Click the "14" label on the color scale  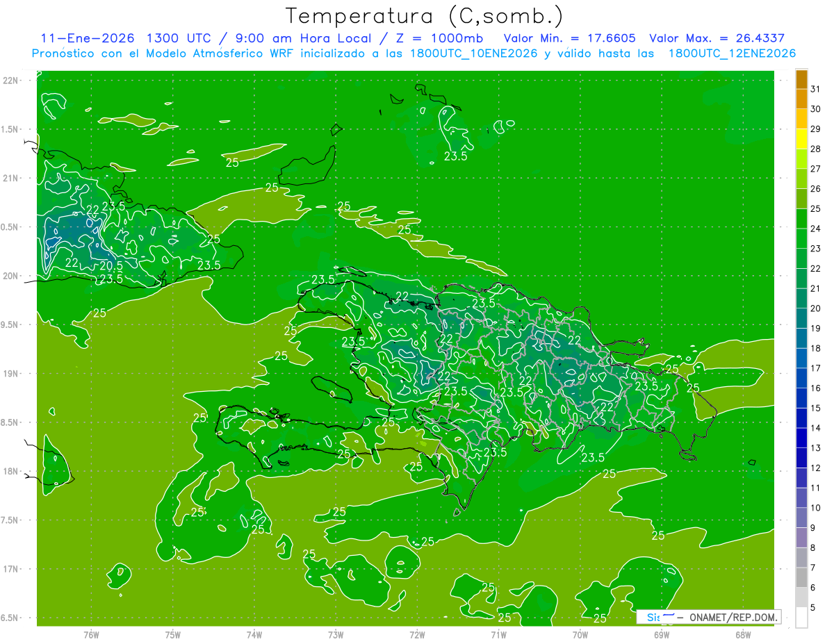[815, 428]
